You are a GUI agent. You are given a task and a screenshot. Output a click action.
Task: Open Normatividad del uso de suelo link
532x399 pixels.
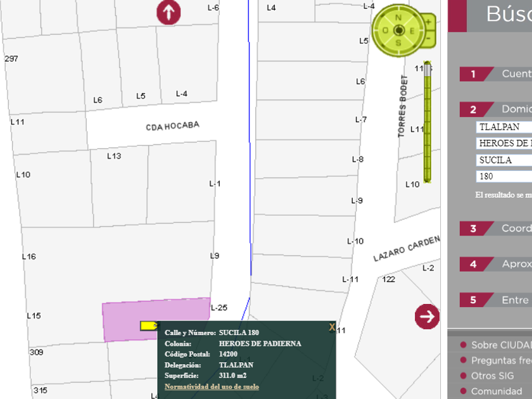(x=212, y=386)
